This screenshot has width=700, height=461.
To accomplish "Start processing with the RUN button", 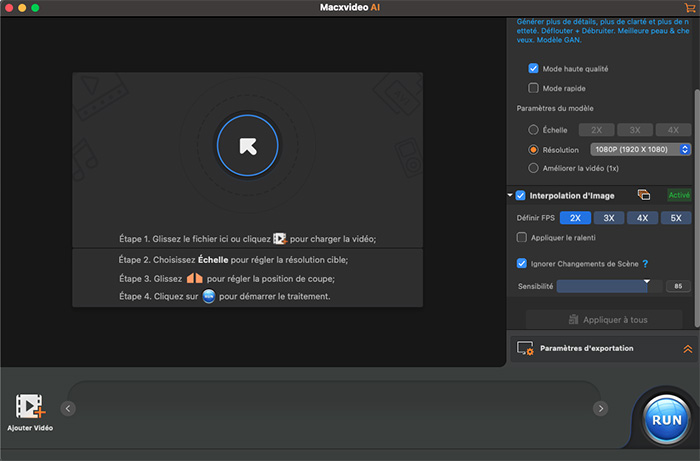I will (x=667, y=419).
